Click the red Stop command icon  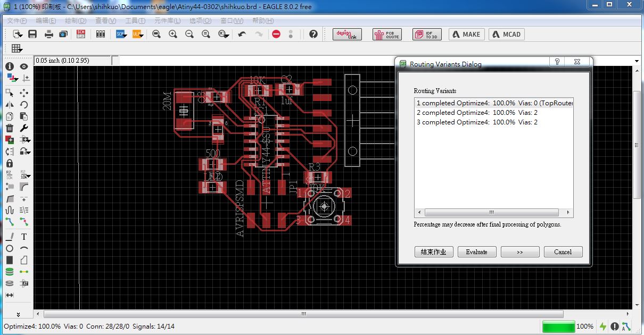point(276,33)
